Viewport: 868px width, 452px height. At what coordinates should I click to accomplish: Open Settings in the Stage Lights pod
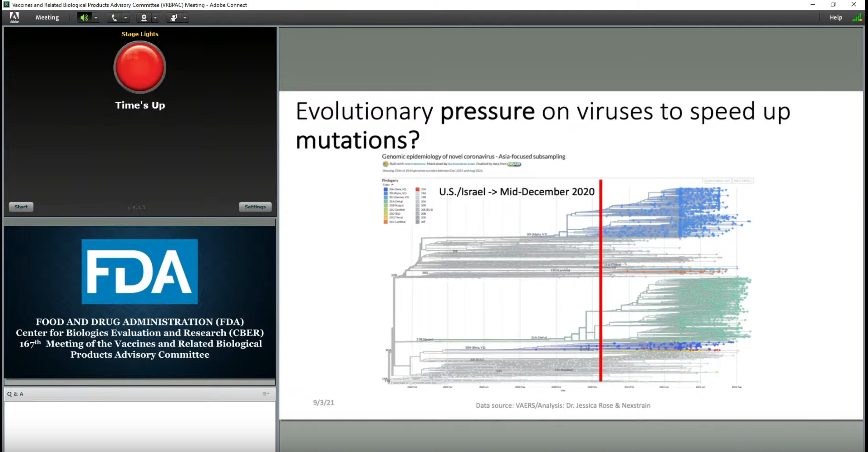(255, 207)
